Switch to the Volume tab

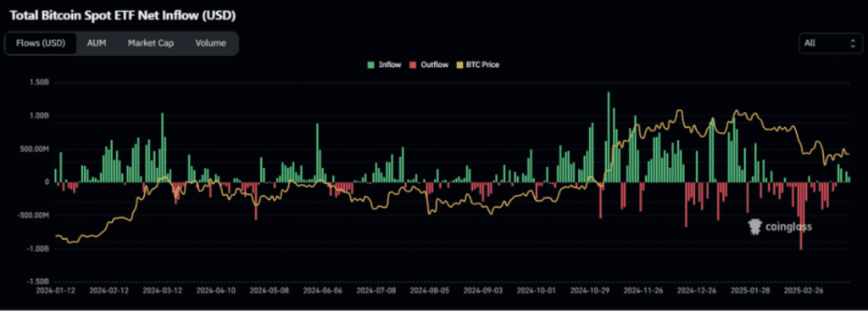(x=210, y=43)
